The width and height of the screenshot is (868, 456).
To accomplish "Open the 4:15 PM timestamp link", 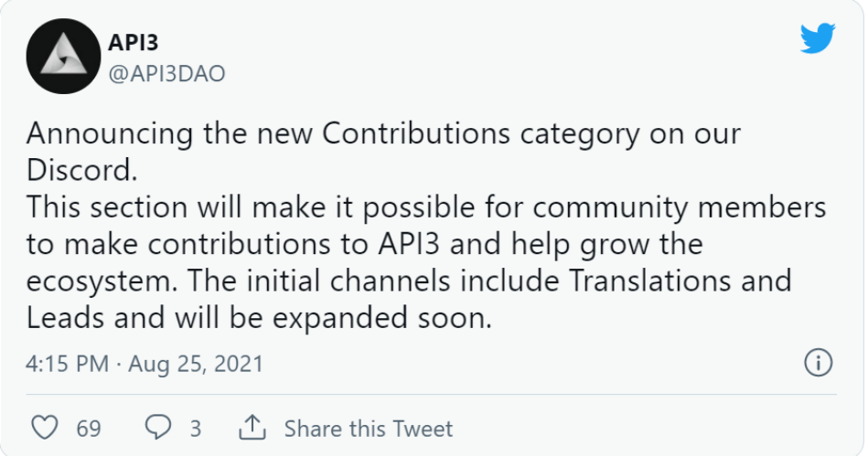I will (x=68, y=364).
